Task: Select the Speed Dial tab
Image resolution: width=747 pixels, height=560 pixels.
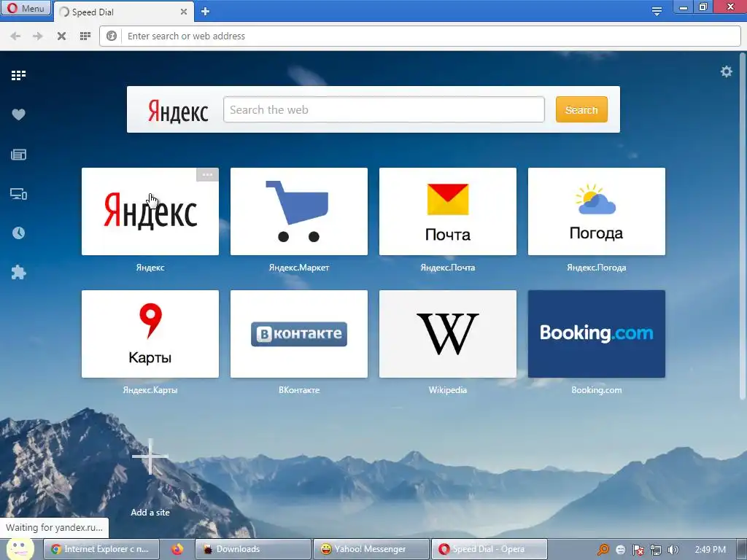Action: coord(122,12)
